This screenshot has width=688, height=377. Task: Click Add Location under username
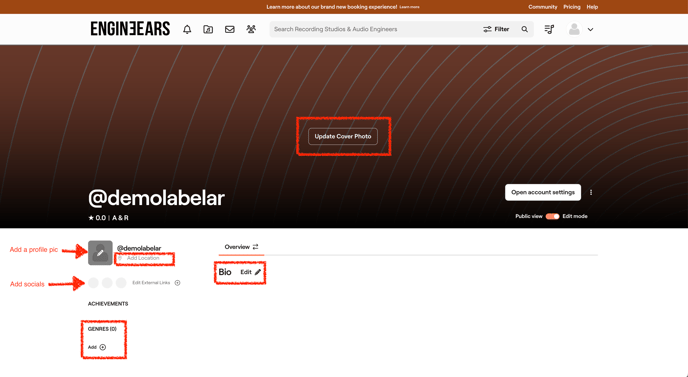tap(143, 258)
